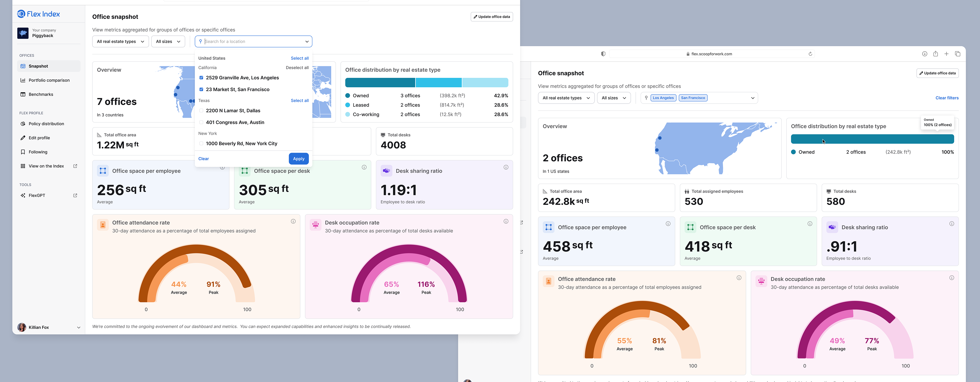Click Apply in location dropdown

[x=298, y=159]
